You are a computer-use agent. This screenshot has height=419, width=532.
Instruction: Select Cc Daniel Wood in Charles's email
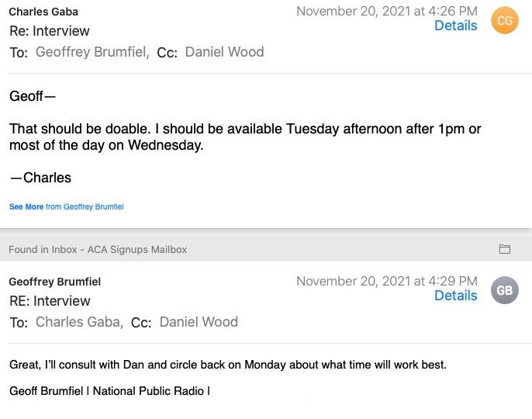pyautogui.click(x=224, y=52)
